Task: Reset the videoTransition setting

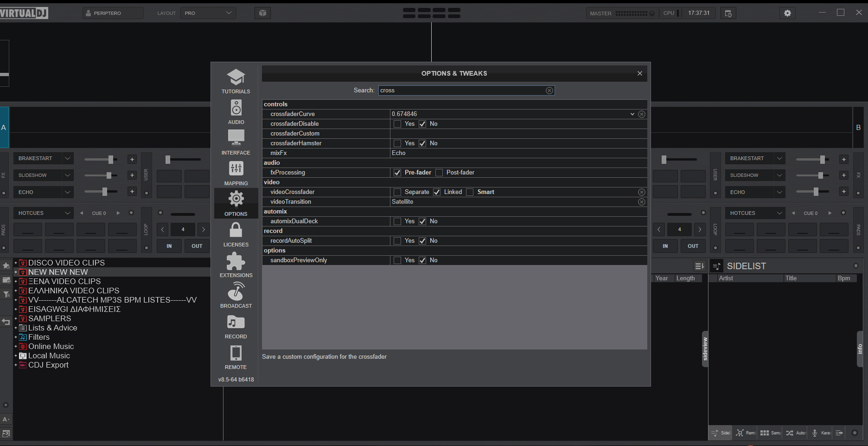Action: point(642,202)
